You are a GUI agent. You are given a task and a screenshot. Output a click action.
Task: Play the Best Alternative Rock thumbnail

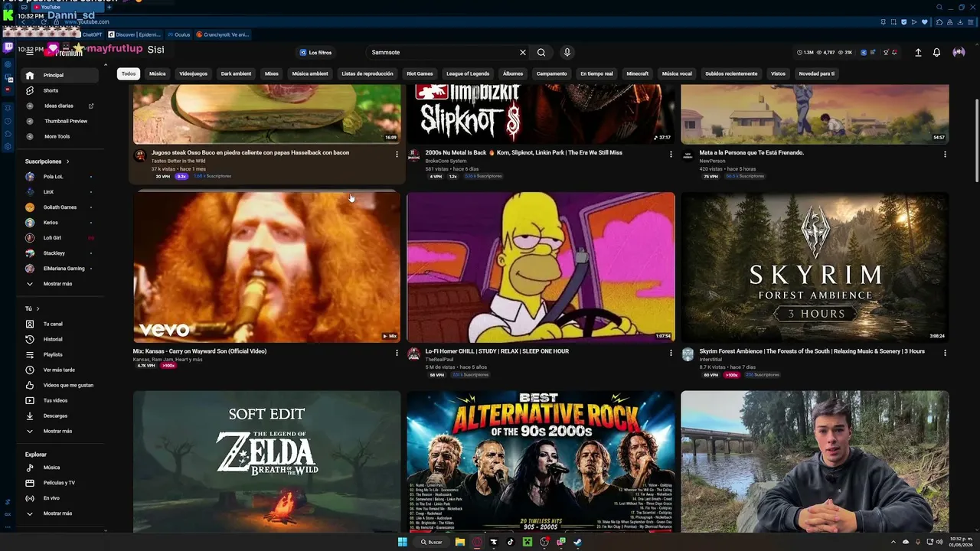(541, 461)
